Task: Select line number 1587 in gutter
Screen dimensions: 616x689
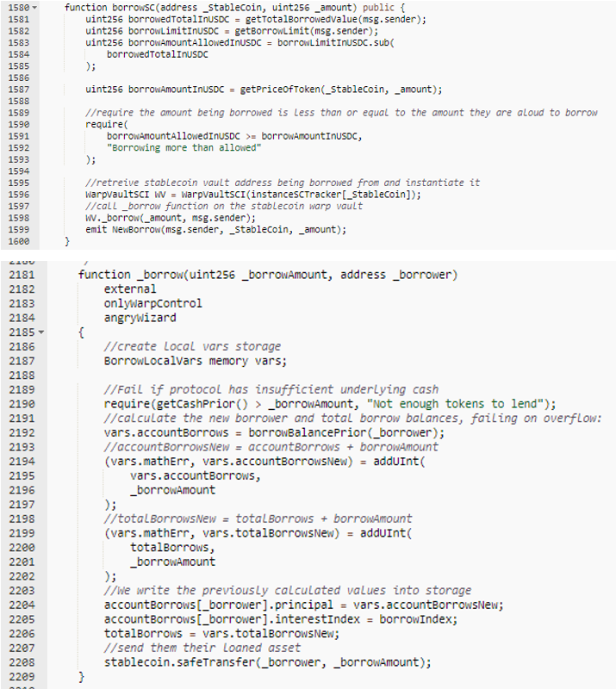Action: pos(18,90)
